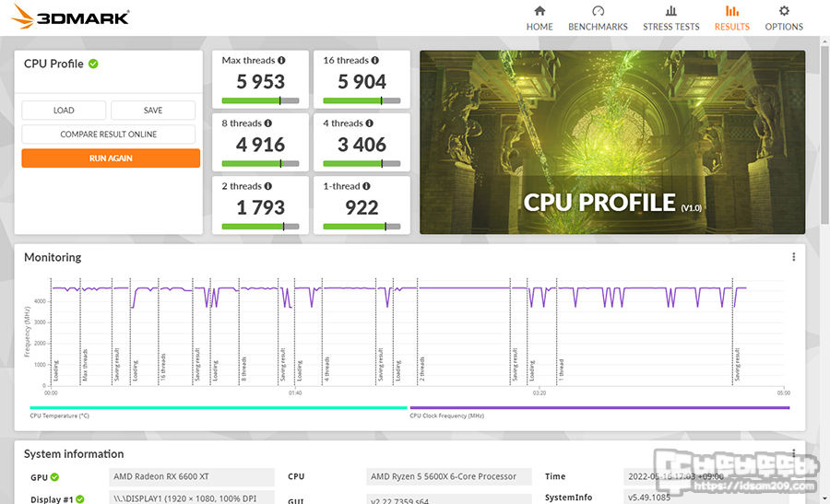Switch to Stress Tests tab

(670, 18)
